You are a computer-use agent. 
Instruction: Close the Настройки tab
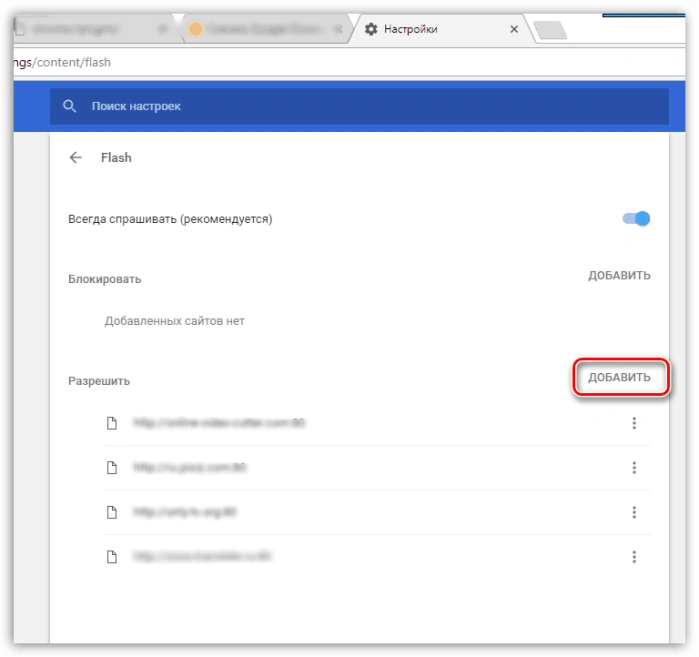point(514,29)
